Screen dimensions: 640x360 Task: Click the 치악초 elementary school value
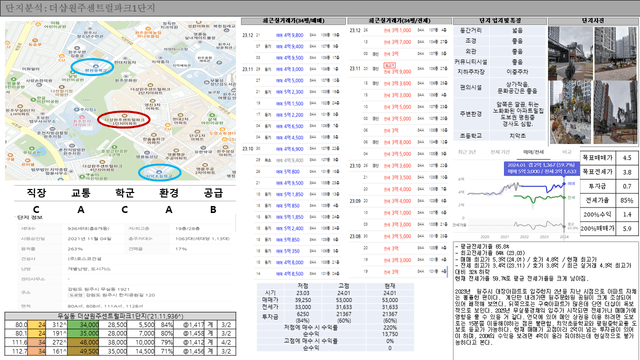pos(517,136)
